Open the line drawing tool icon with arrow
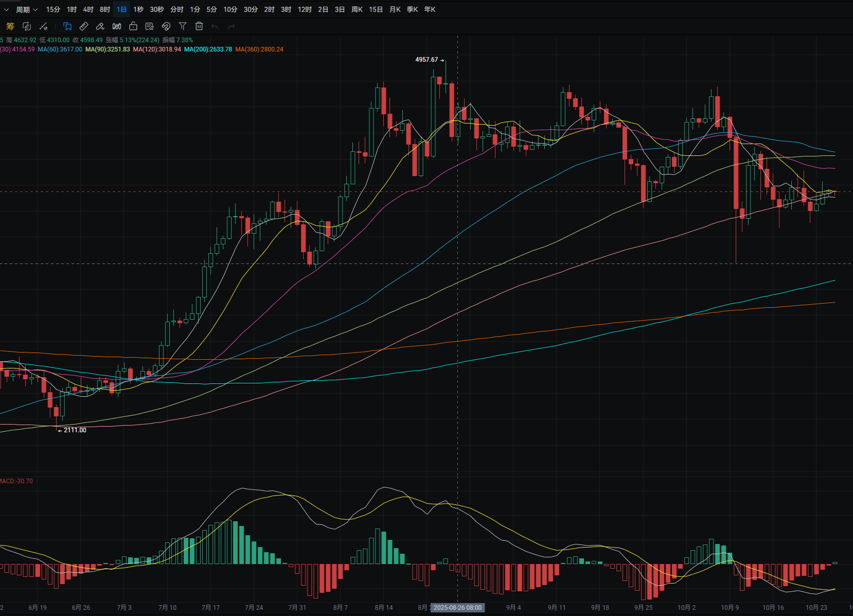 tap(44, 26)
